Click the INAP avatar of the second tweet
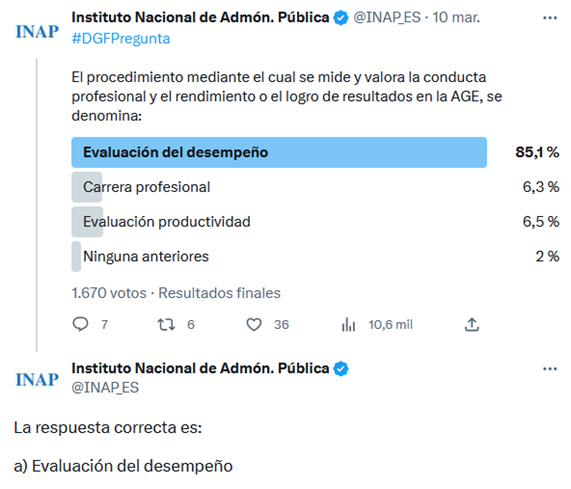This screenshot has height=489, width=571. point(37,379)
